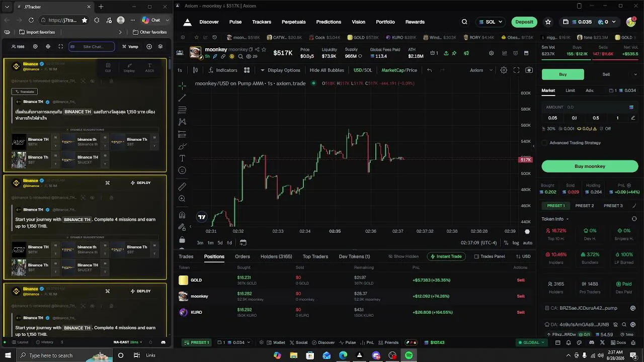This screenshot has width=644, height=362.
Task: Expand the Display Options dropdown
Action: point(280,70)
